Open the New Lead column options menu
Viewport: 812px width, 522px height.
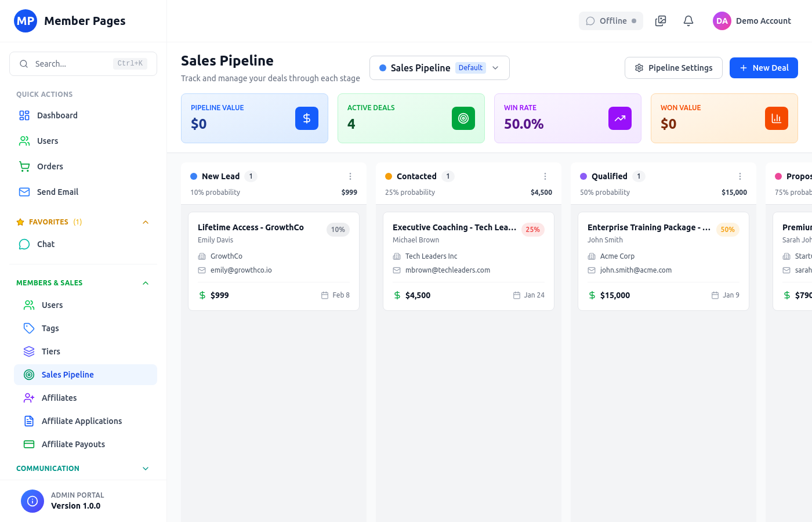coord(350,176)
